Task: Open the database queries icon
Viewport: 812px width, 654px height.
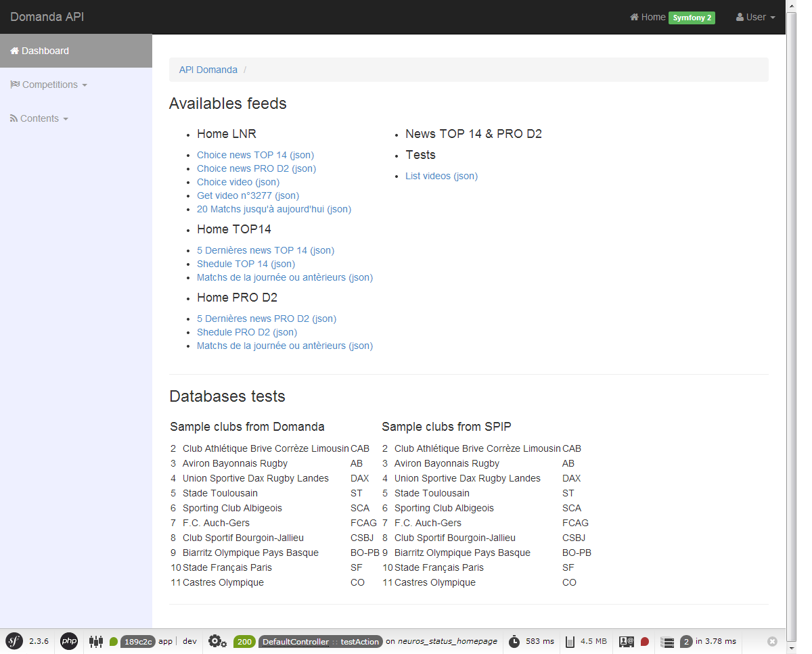Action: click(x=667, y=641)
